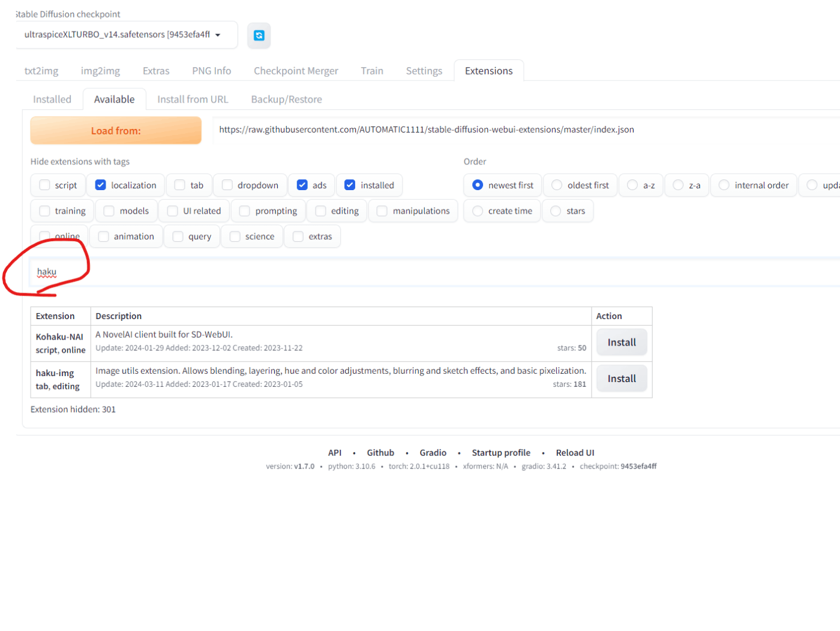Select the oldest first order option

(557, 185)
